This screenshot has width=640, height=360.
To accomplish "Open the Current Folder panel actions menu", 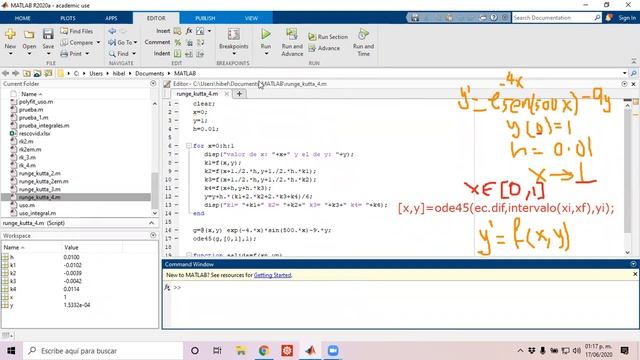I will coord(153,84).
